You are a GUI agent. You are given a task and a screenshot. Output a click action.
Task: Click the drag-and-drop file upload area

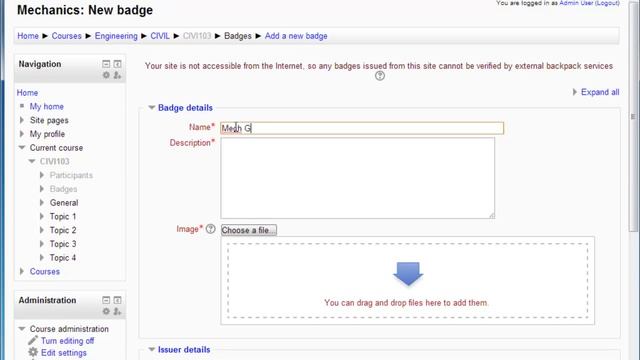tap(408, 281)
